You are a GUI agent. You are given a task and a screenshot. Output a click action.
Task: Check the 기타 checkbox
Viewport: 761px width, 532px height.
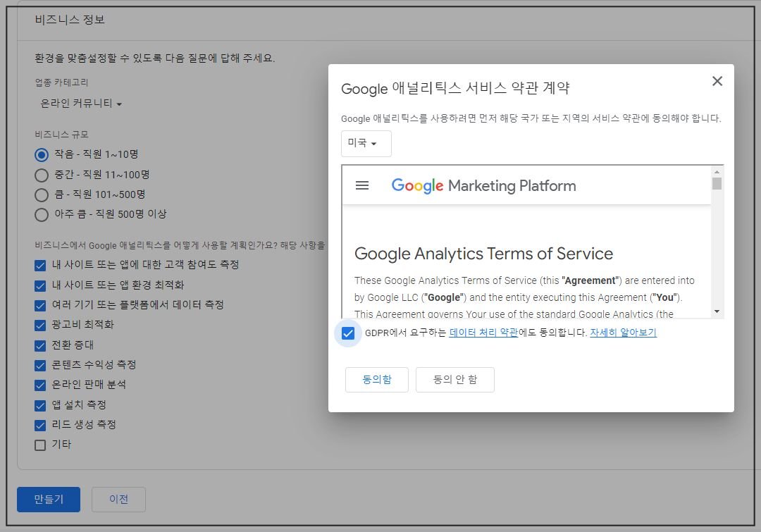[40, 445]
